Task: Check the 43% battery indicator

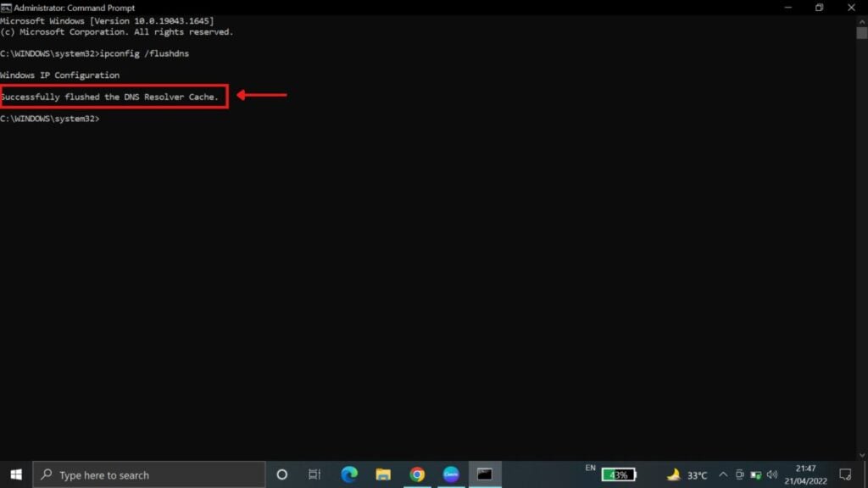Action: point(619,474)
